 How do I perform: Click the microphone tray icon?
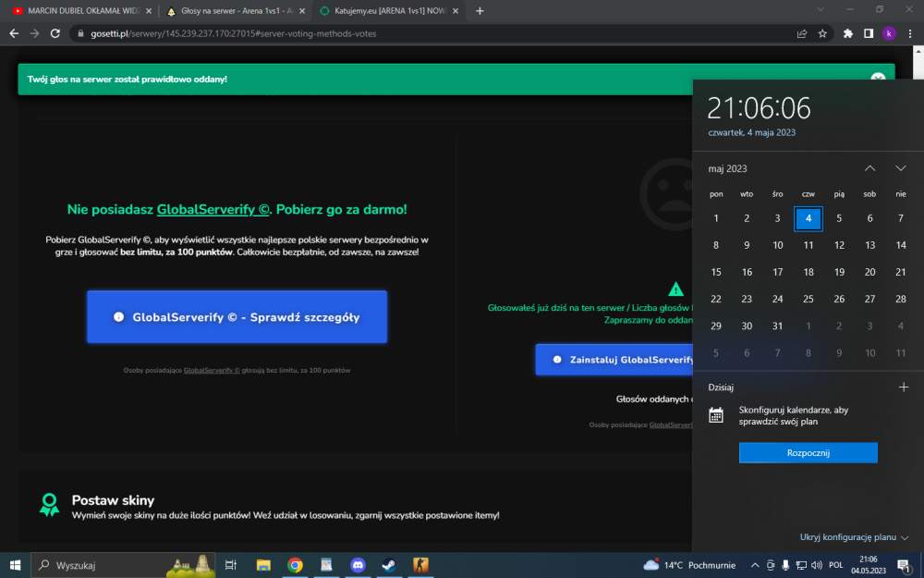coord(785,565)
